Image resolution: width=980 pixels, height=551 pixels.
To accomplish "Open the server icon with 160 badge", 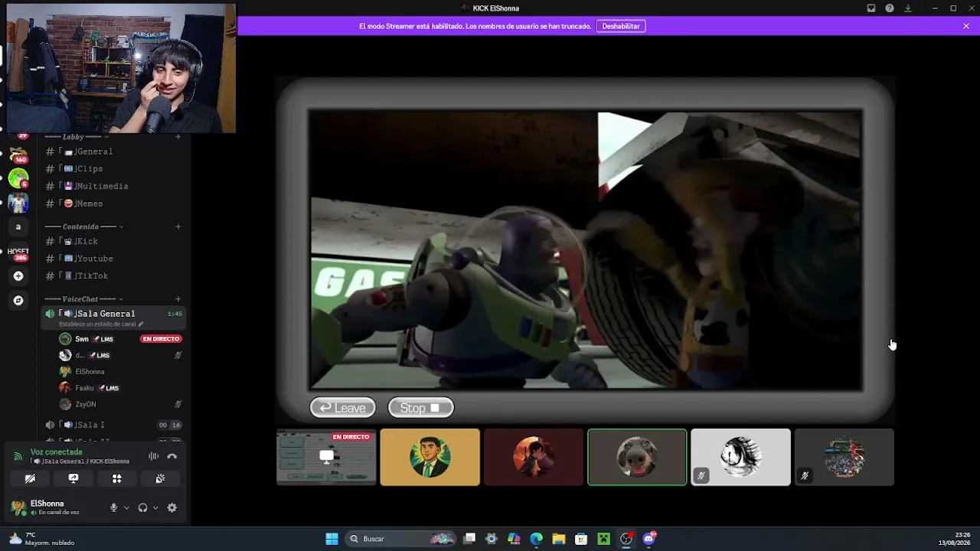I will (x=18, y=154).
